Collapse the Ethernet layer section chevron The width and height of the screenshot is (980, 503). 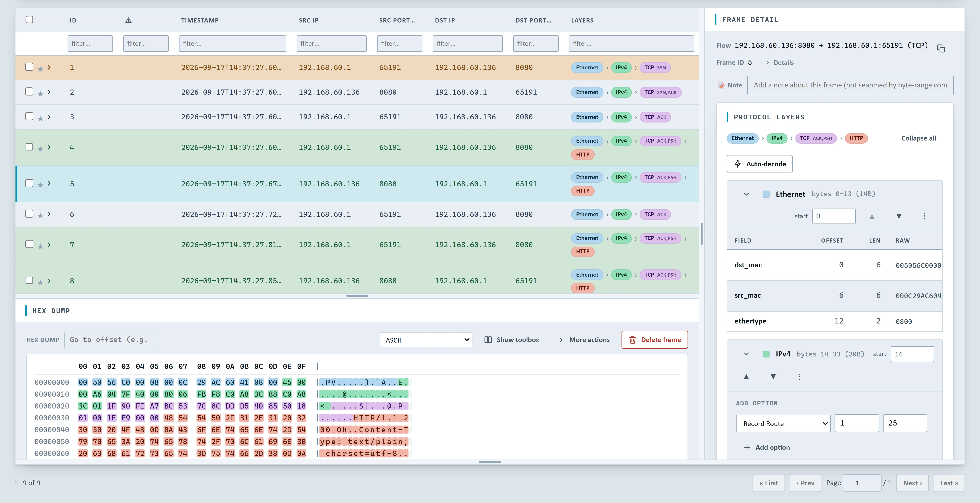(746, 194)
